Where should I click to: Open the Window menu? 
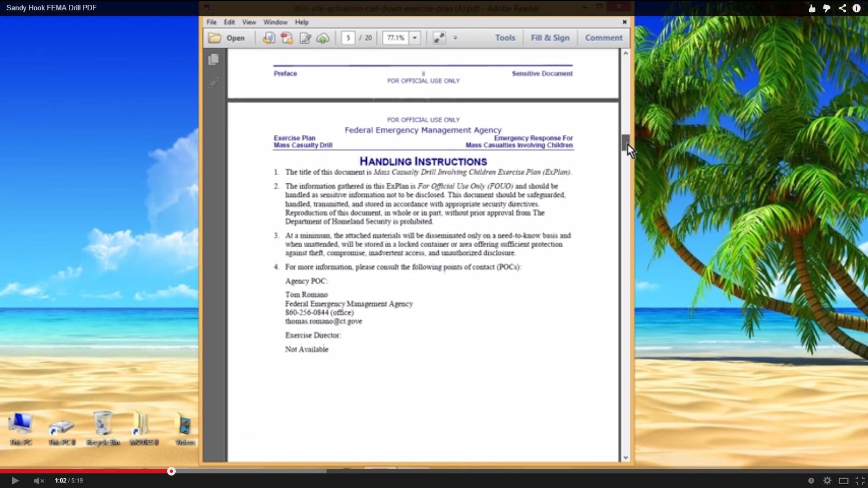(x=275, y=22)
